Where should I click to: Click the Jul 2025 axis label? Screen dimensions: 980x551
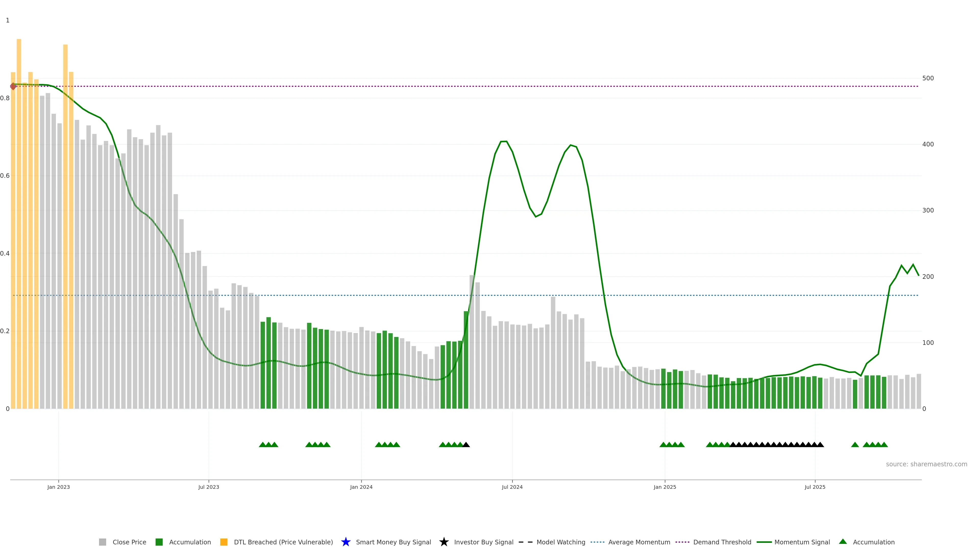click(815, 487)
